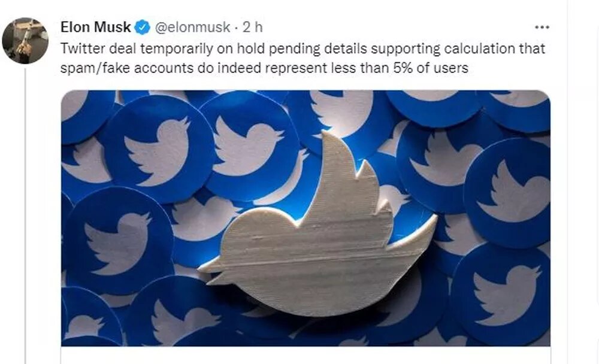Click the "5% of users" text
Image resolution: width=599 pixels, height=364 pixels.
438,68
